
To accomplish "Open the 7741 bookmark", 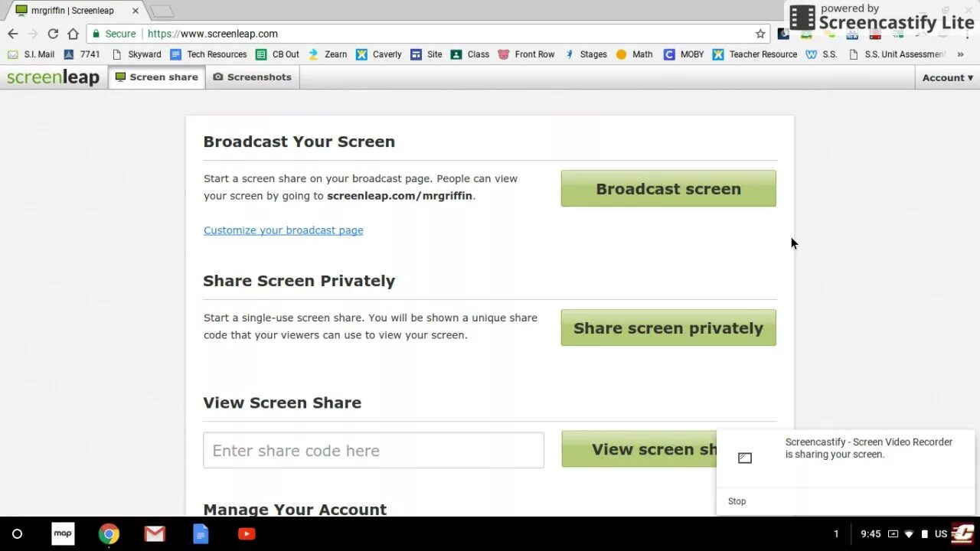I will [82, 54].
